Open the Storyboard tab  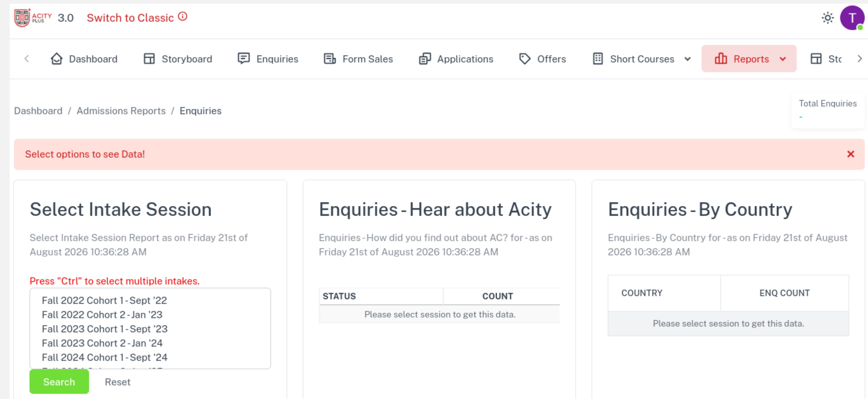(x=178, y=59)
